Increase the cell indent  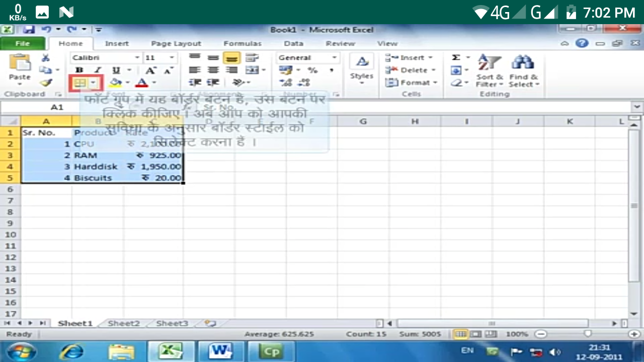(x=213, y=82)
